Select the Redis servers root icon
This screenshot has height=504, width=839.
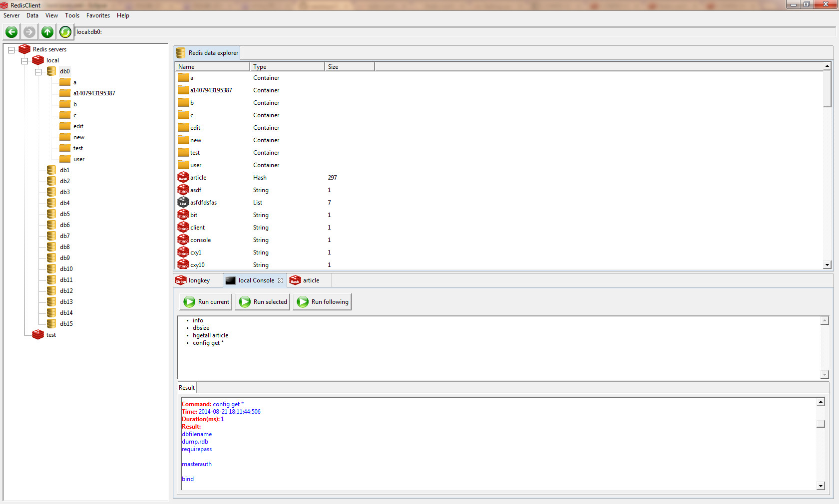tap(24, 49)
